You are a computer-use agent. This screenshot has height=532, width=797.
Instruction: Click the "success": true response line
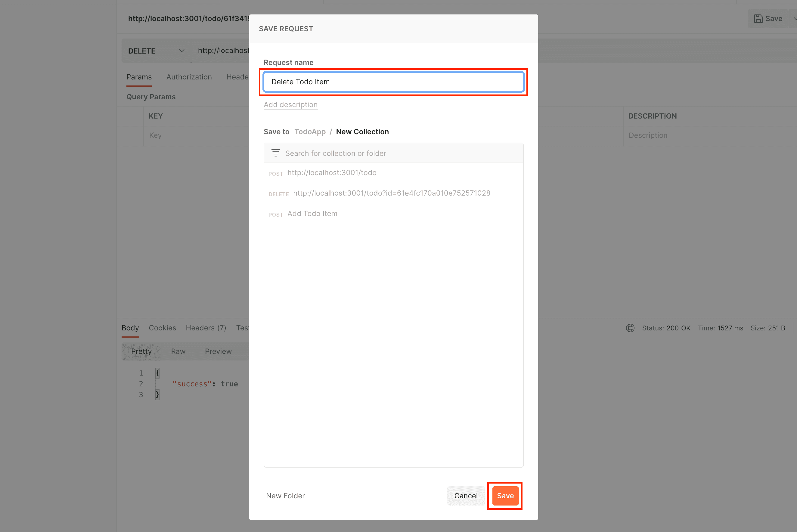click(205, 384)
